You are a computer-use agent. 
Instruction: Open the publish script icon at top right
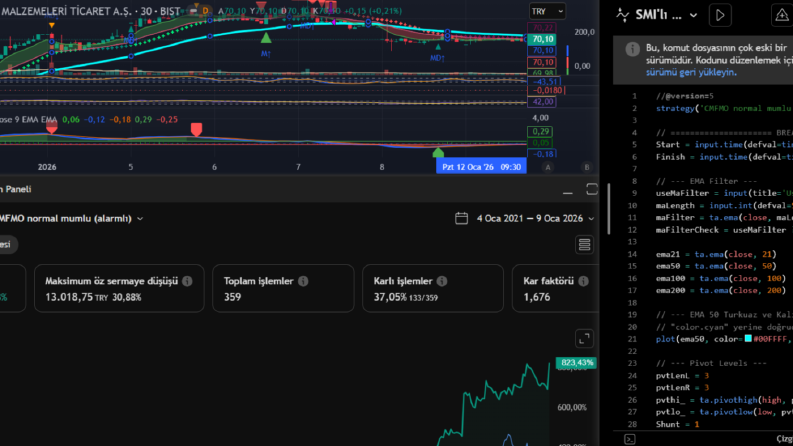[782, 15]
